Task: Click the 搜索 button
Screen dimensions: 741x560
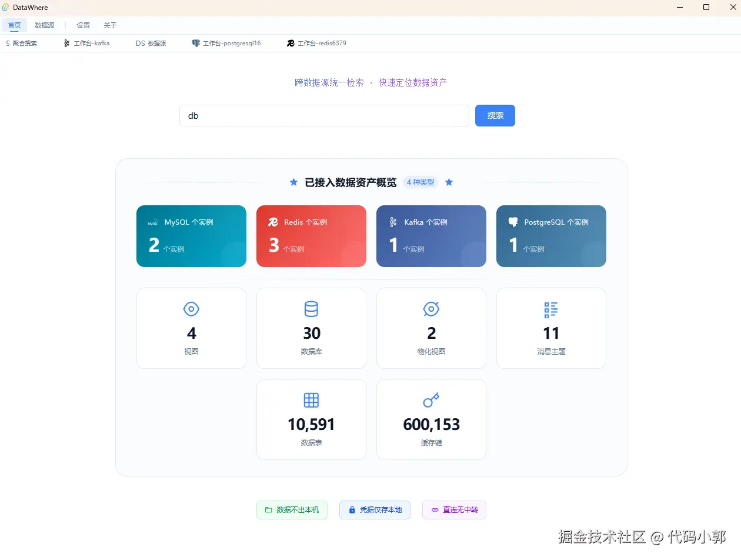Action: (495, 116)
